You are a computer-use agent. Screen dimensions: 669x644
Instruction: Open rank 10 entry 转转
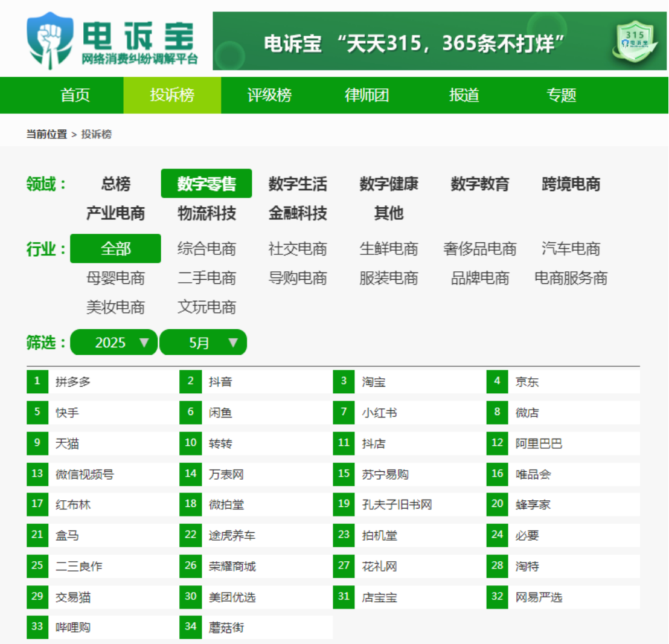pyautogui.click(x=256, y=443)
